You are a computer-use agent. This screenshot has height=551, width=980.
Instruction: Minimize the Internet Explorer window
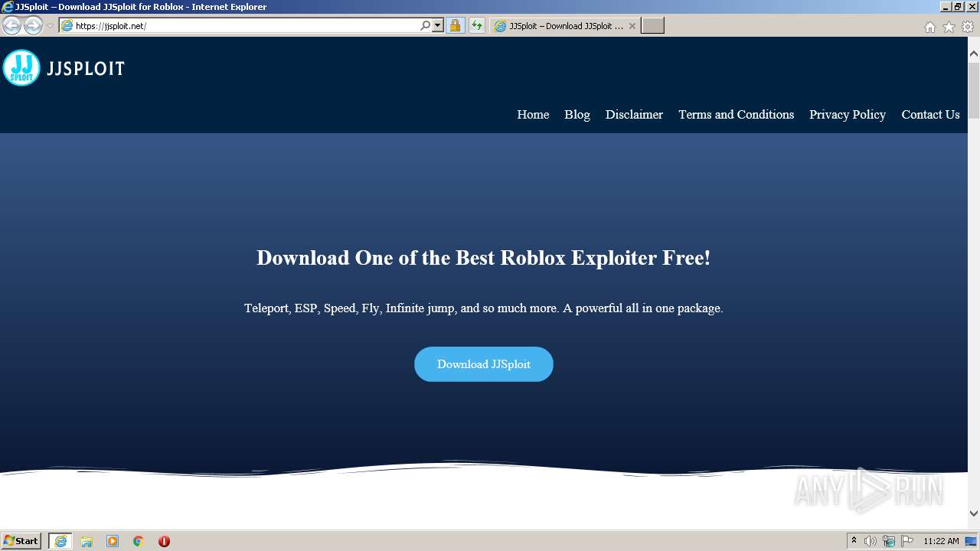click(946, 6)
